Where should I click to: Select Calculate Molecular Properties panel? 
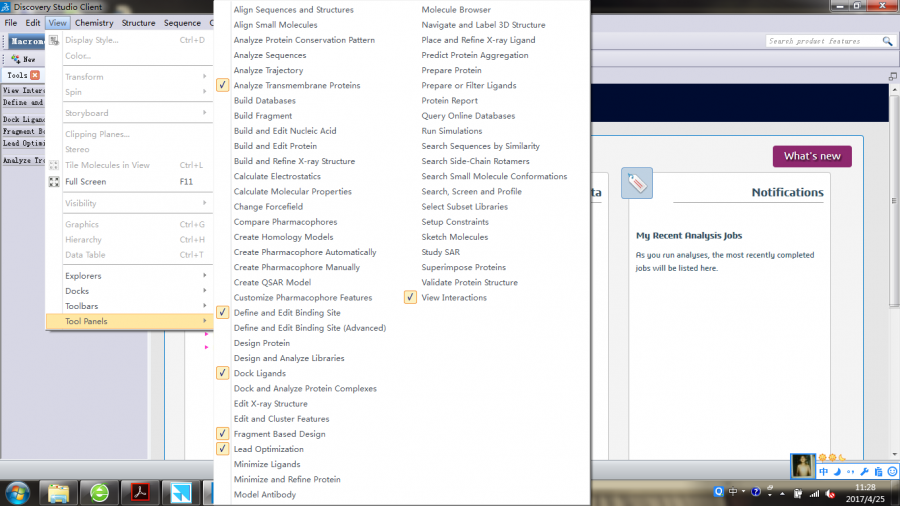click(x=292, y=192)
